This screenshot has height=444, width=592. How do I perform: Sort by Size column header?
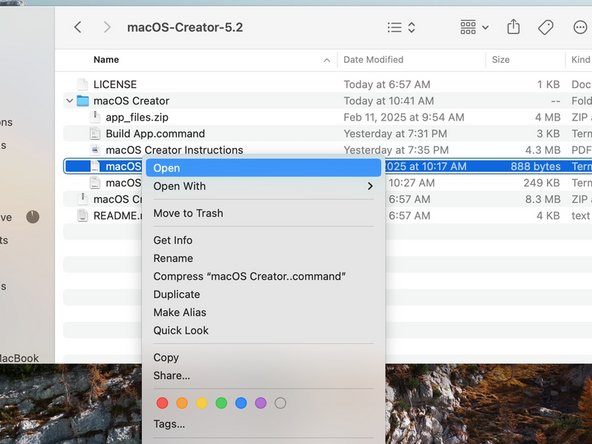(x=501, y=60)
